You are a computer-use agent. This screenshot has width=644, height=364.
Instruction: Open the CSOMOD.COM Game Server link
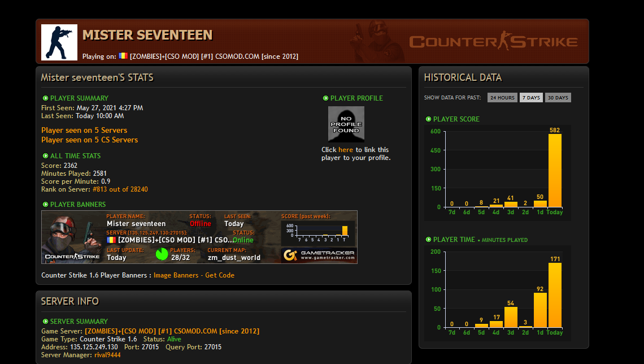coord(172,331)
